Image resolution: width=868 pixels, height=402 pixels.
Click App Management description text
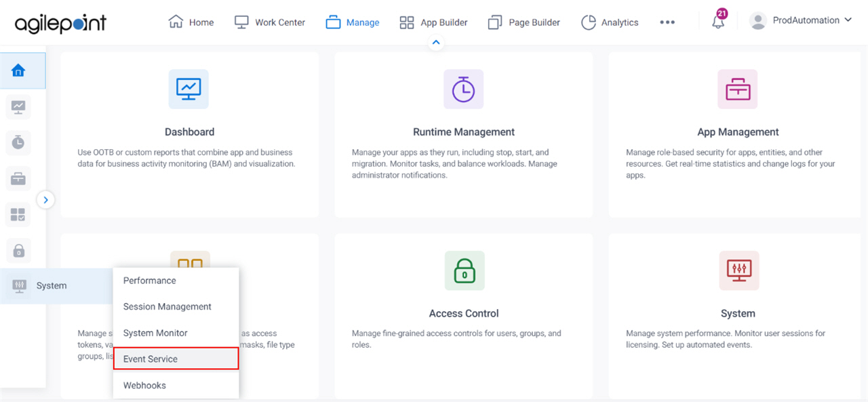(731, 164)
